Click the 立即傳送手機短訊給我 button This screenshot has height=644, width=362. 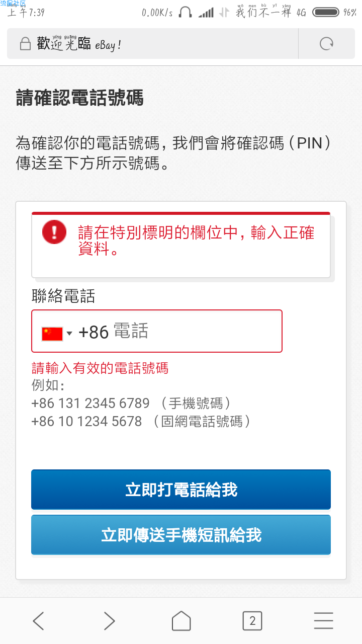(181, 535)
